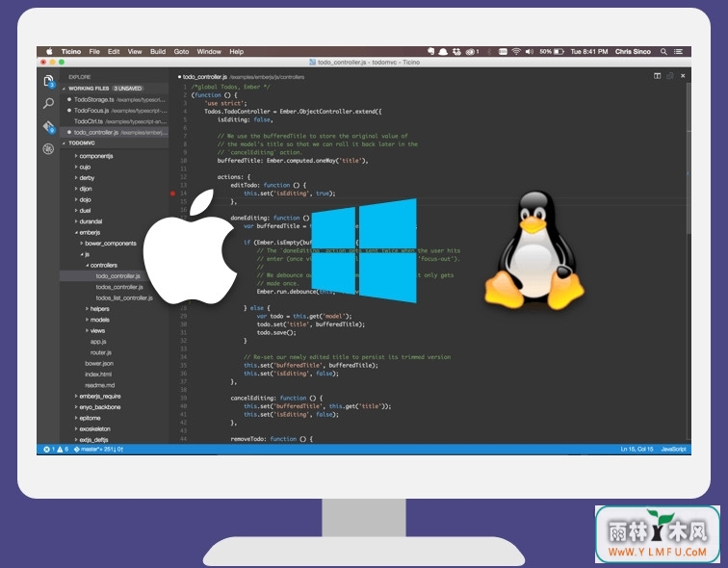The image size is (728, 568).
Task: Open the Search view magnifier icon
Action: pyautogui.click(x=48, y=103)
